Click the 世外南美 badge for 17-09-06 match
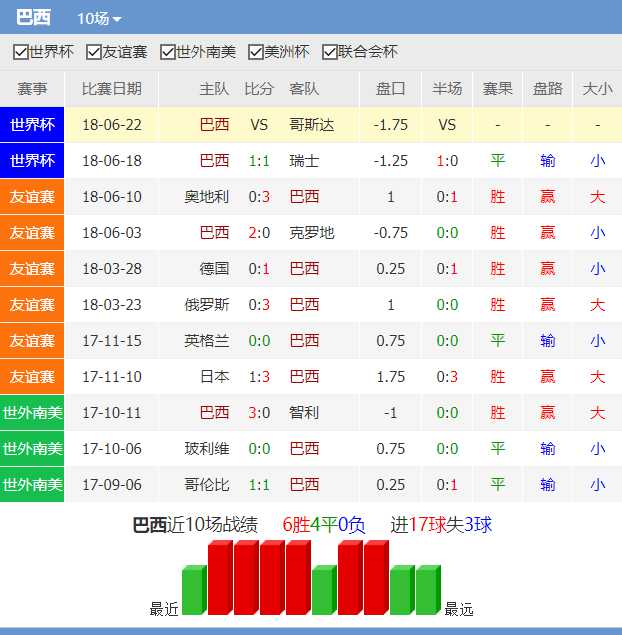 click(x=32, y=485)
